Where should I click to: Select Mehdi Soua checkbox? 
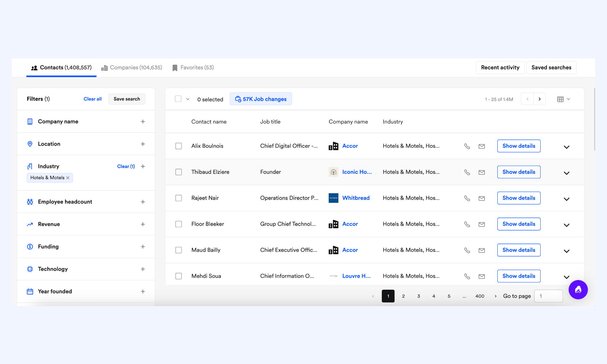(x=178, y=276)
